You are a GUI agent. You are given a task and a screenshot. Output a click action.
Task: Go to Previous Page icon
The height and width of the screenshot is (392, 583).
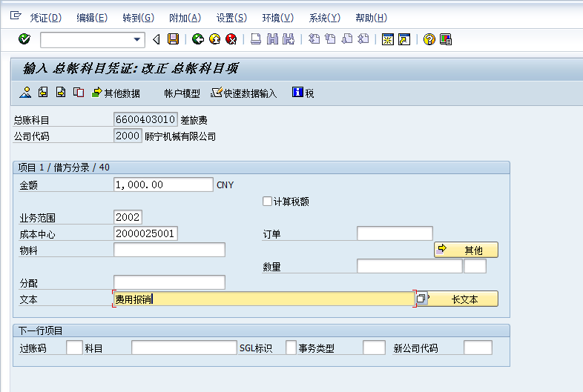coord(330,39)
